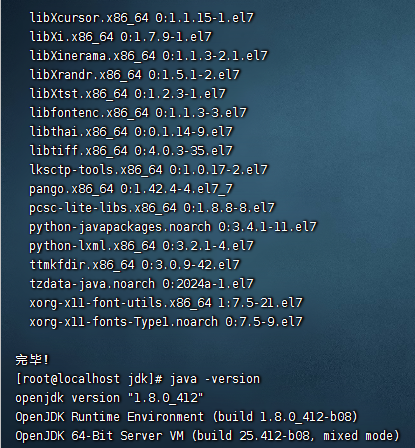Click the 完毕! completion message
The width and height of the screenshot is (415, 448).
[32, 360]
